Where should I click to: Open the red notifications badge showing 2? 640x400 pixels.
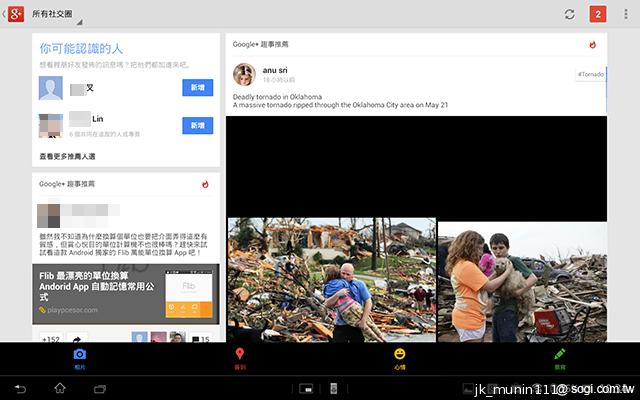[598, 14]
